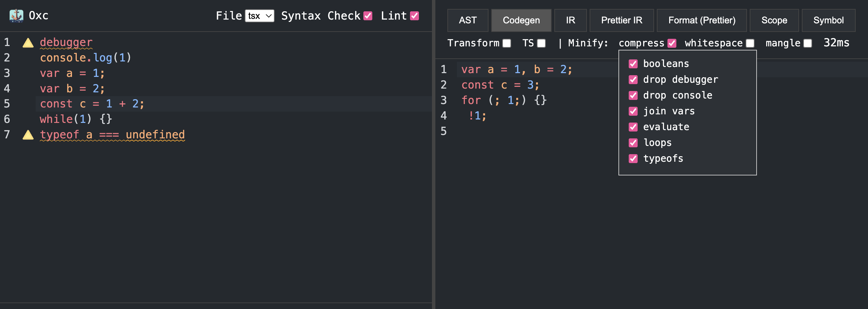Click the 'var a = 1;' source line

(72, 73)
